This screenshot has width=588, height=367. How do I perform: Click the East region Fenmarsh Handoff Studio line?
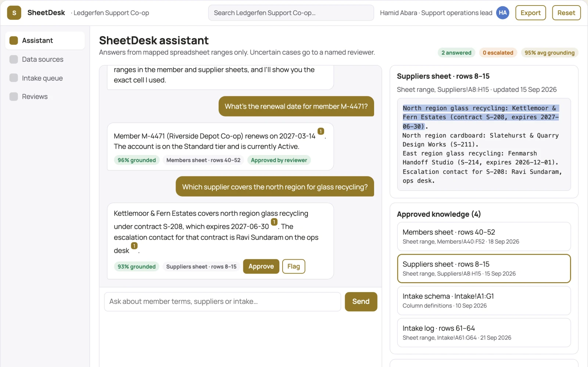[481, 158]
